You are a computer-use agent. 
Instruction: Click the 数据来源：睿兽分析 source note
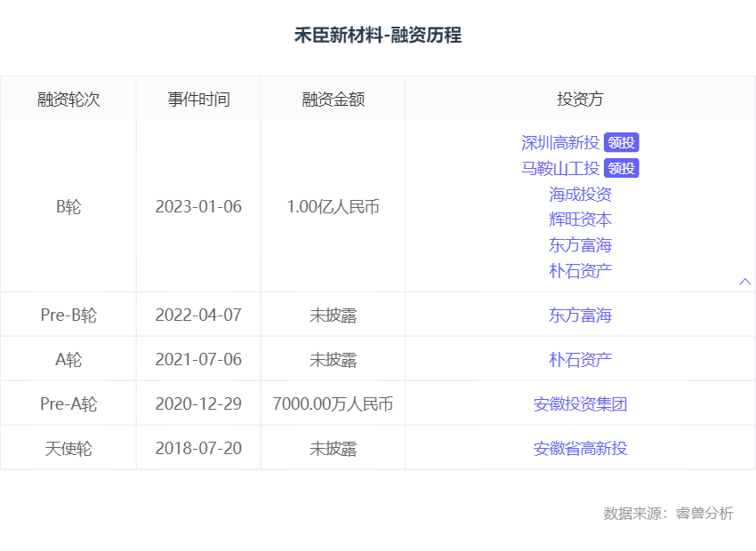pyautogui.click(x=668, y=513)
